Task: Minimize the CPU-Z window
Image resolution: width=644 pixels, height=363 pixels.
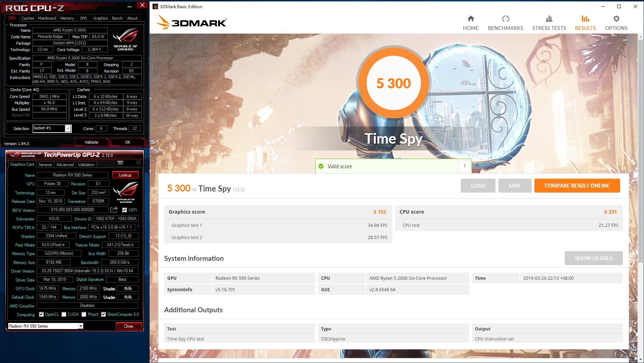Action: tap(130, 6)
